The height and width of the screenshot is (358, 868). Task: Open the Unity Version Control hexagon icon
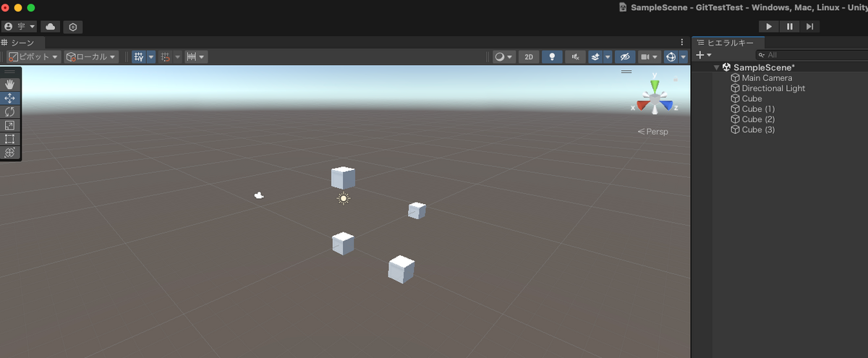pyautogui.click(x=73, y=27)
